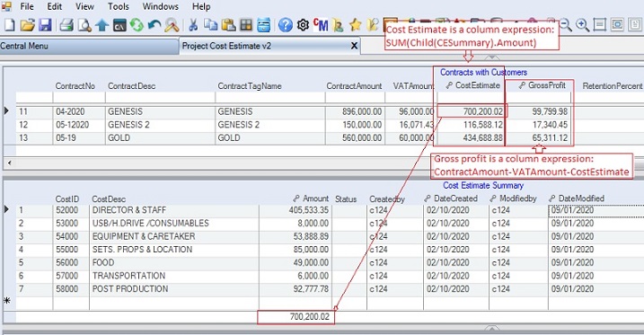This screenshot has width=644, height=335.
Task: Click the ContractDesc filter field
Action: pos(160,98)
